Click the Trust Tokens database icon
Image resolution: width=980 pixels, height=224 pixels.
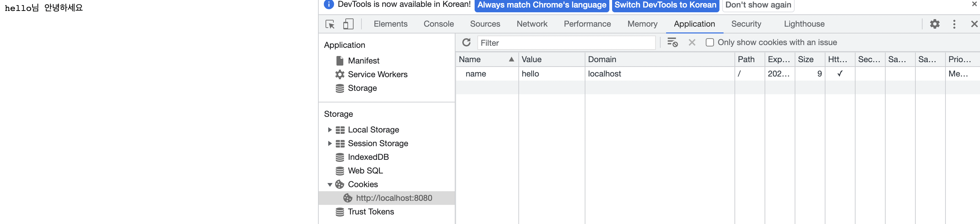tap(340, 212)
